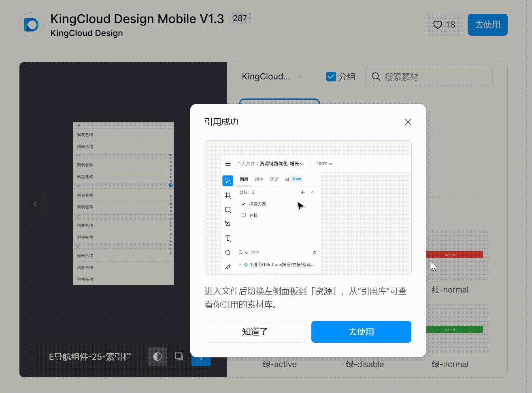
Task: Select the text tool in the illustration
Action: coord(228,238)
